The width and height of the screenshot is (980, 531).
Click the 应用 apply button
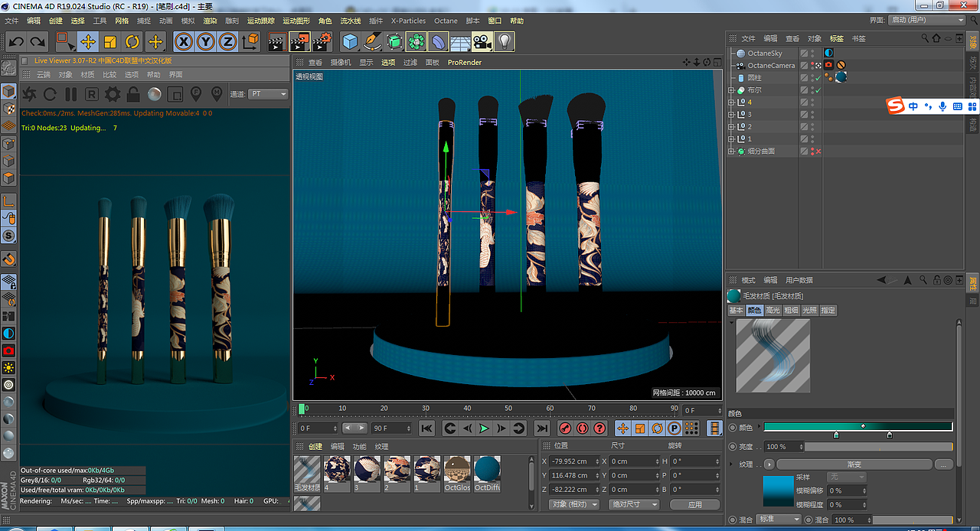click(694, 504)
